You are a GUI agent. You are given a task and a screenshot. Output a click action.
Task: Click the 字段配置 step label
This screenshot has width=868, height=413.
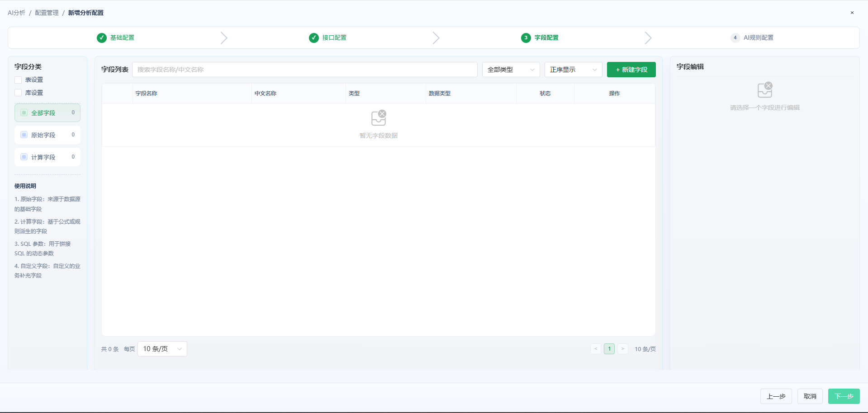coord(546,38)
